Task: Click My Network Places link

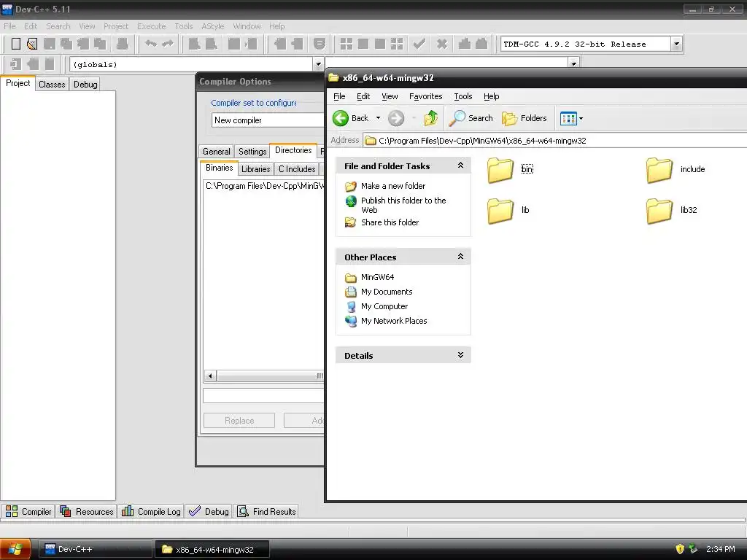Action: click(393, 321)
